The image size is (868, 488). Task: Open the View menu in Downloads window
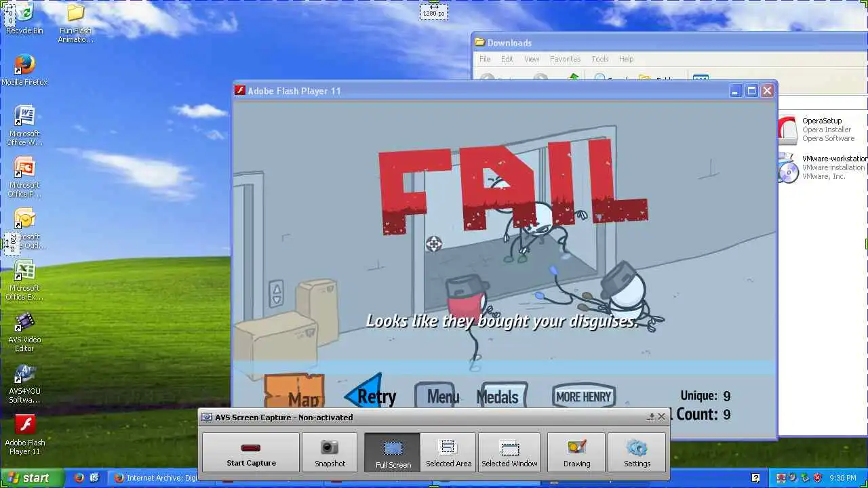click(532, 59)
